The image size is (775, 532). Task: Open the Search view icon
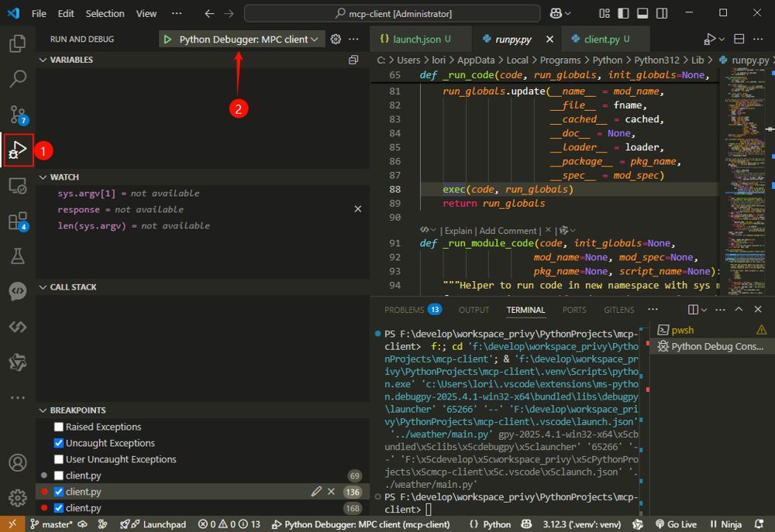pyautogui.click(x=17, y=79)
